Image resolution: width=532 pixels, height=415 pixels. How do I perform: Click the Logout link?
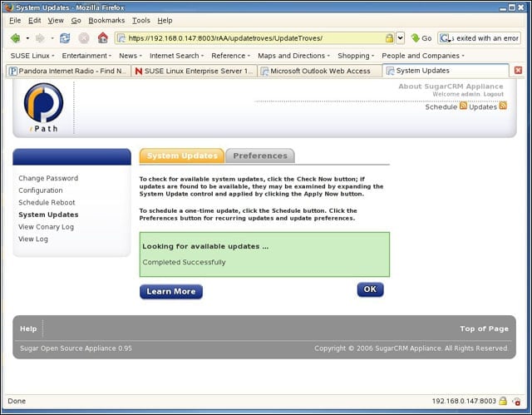coord(493,94)
